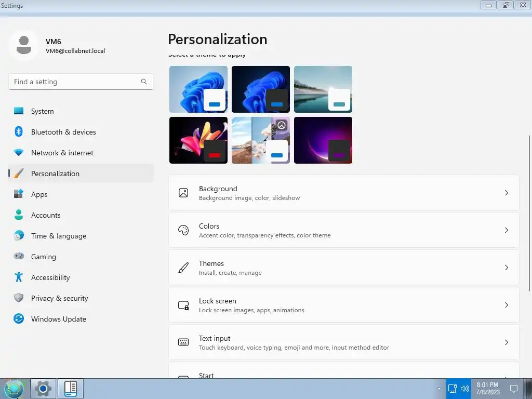Open Windows Update label
Image resolution: width=532 pixels, height=399 pixels.
coord(59,319)
